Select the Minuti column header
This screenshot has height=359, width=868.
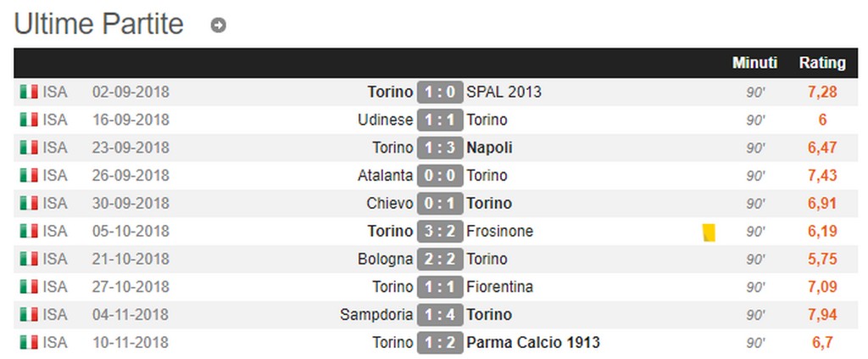pos(754,63)
